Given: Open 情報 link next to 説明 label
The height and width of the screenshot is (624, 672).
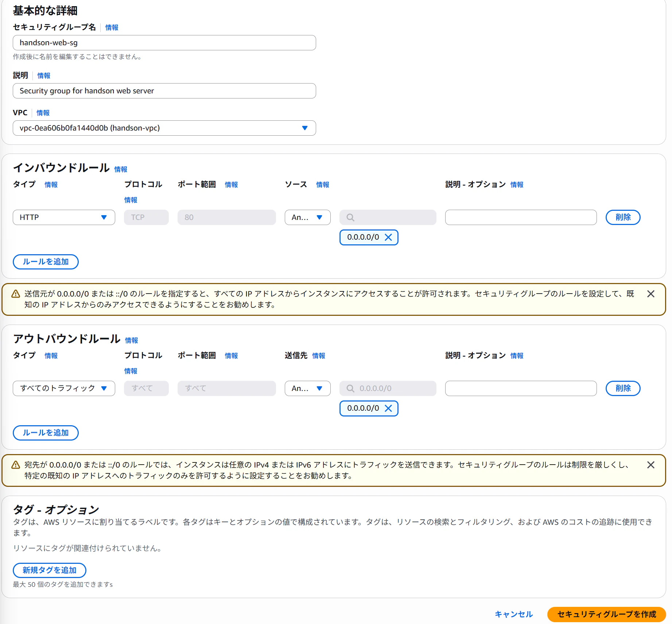Looking at the screenshot, I should pos(44,76).
